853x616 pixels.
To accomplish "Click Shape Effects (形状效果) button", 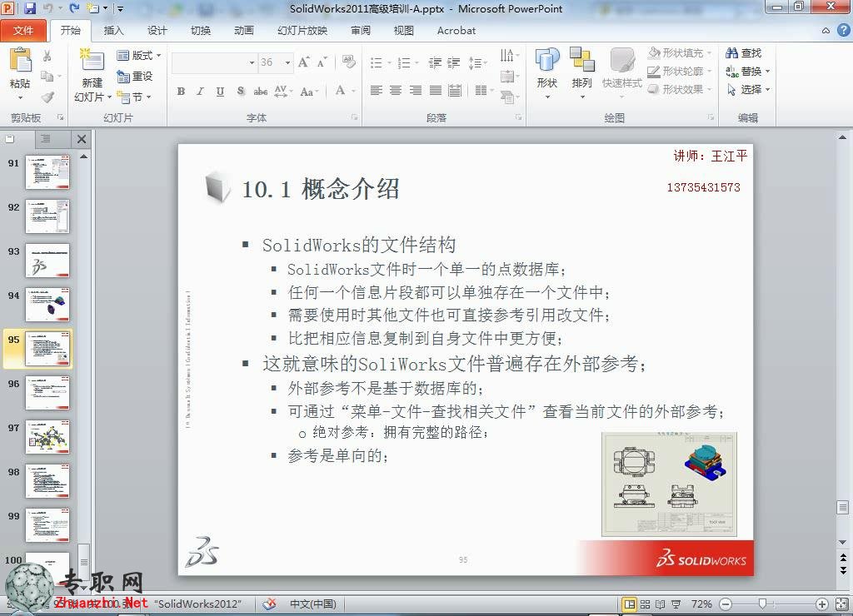I will click(x=680, y=89).
